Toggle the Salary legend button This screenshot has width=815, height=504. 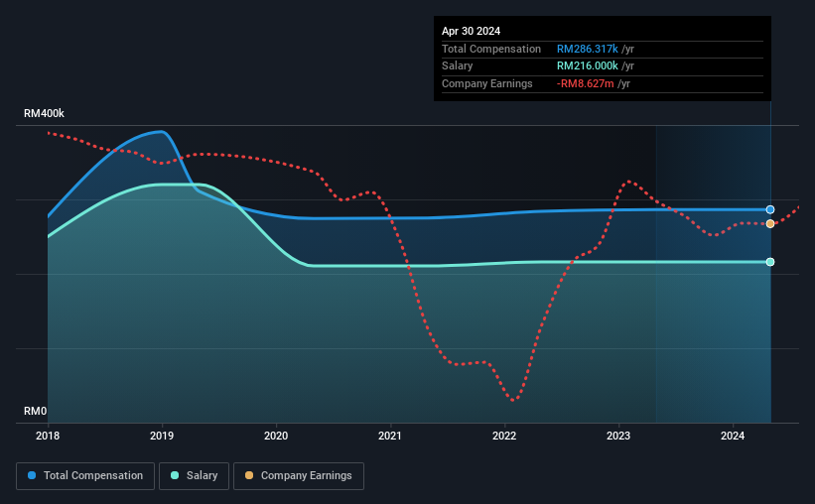[194, 476]
